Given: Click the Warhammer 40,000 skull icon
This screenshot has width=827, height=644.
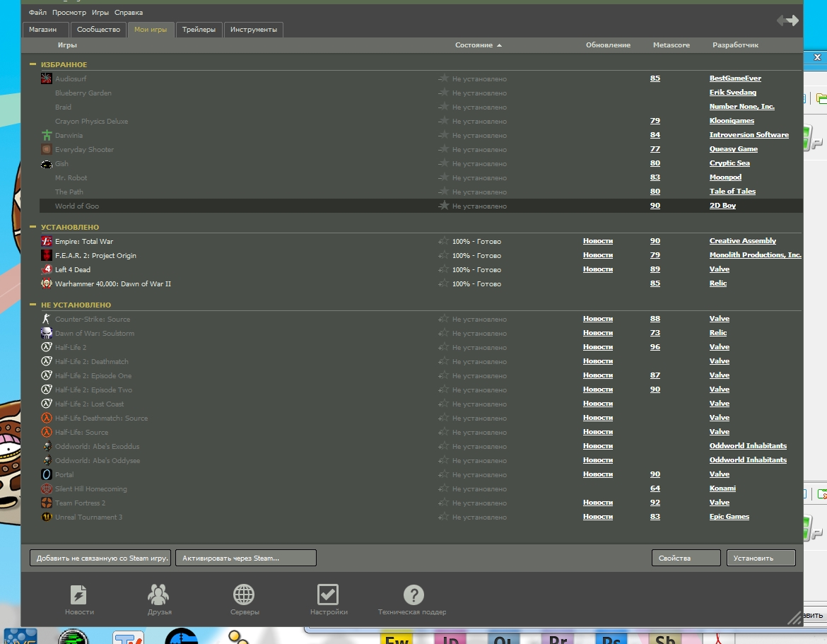Looking at the screenshot, I should pyautogui.click(x=47, y=283).
